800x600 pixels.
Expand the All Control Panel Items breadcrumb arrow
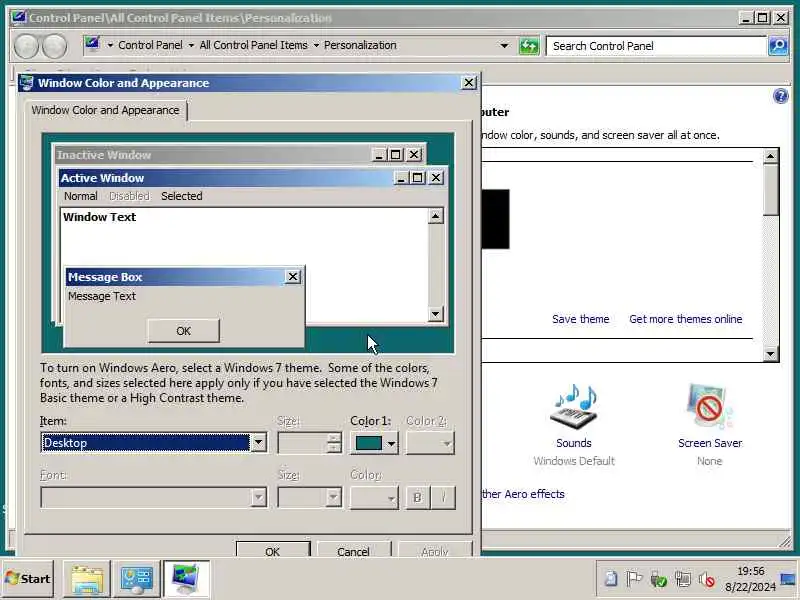tap(316, 45)
